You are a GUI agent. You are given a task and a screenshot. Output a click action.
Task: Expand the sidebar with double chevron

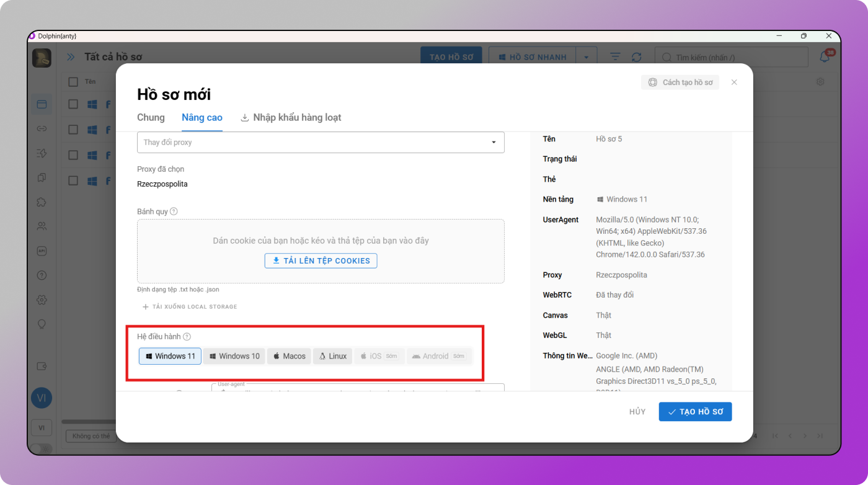(x=71, y=57)
